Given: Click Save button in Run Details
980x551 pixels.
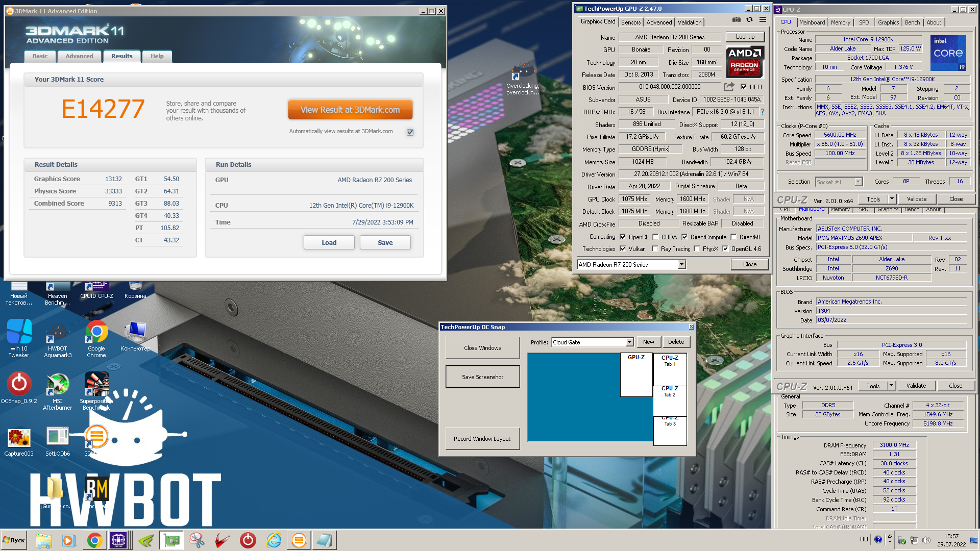Looking at the screenshot, I should [385, 242].
